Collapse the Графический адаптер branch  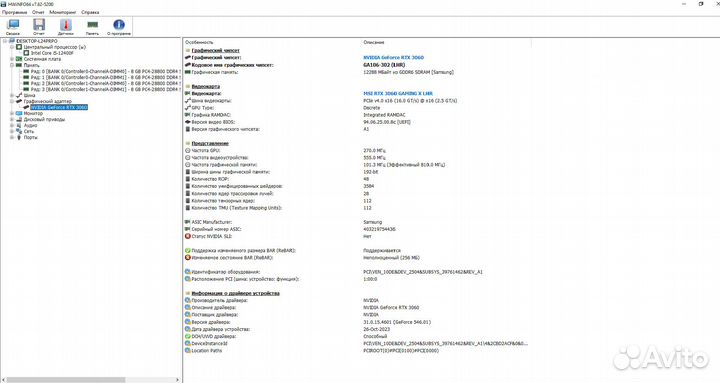(x=12, y=101)
